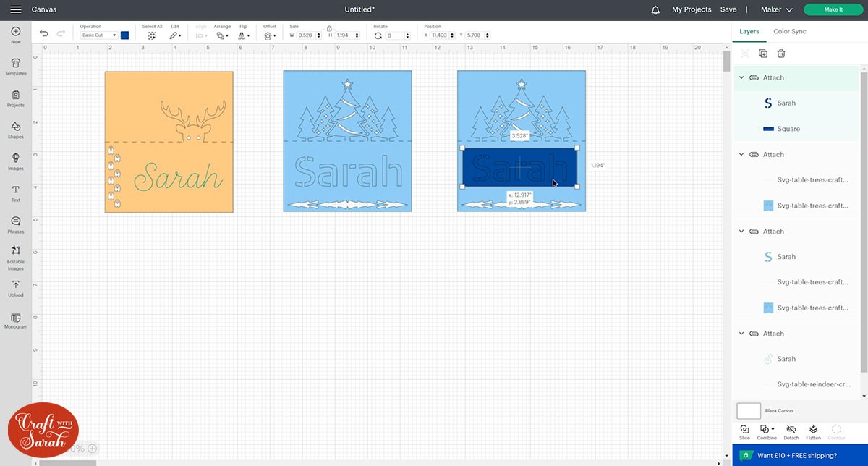Switch to the Color Sync tab
This screenshot has height=466, width=868.
coord(789,31)
